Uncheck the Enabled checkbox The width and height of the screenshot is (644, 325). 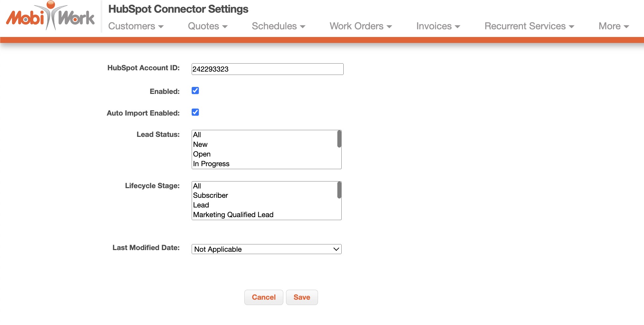coord(195,91)
